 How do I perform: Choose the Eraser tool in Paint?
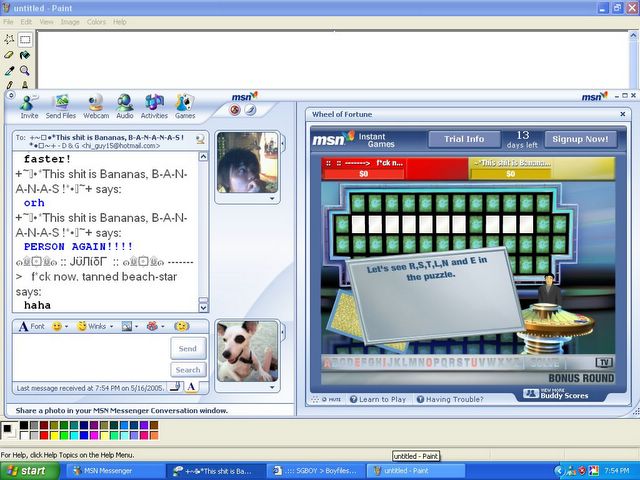9,55
